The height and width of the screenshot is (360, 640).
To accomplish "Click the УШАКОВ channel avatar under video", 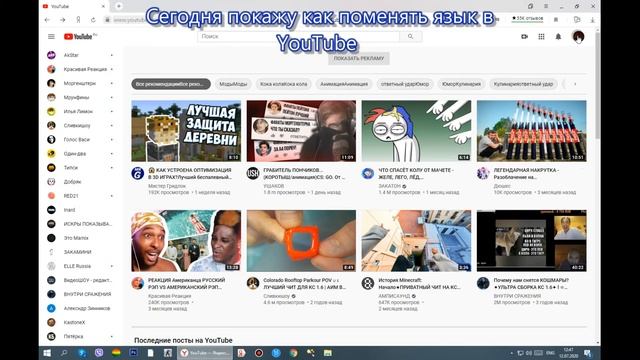I will (x=253, y=173).
